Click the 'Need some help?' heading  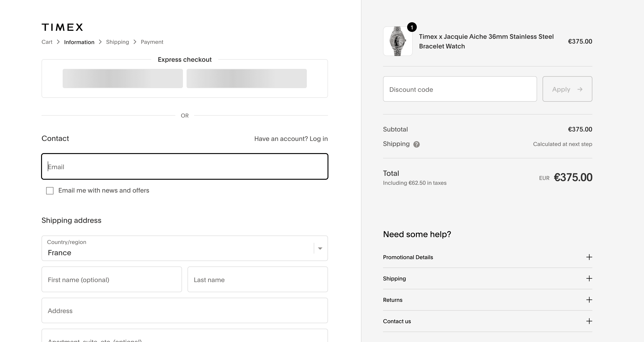point(417,234)
